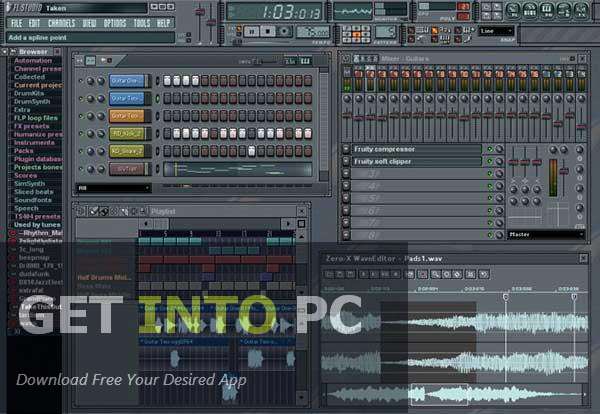Select the Sliced beats entry in the browser
Image resolution: width=600 pixels, height=414 pixels.
click(34, 192)
